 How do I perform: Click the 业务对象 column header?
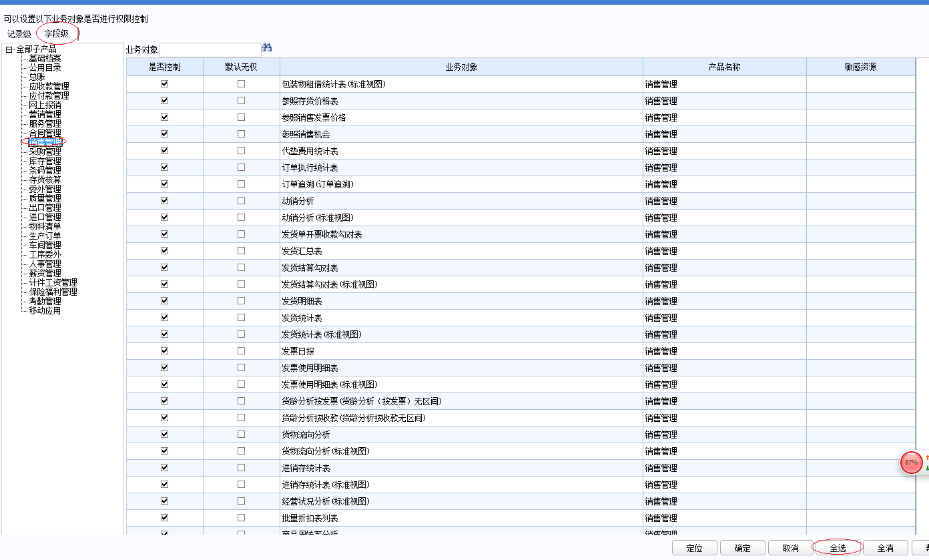(x=461, y=67)
